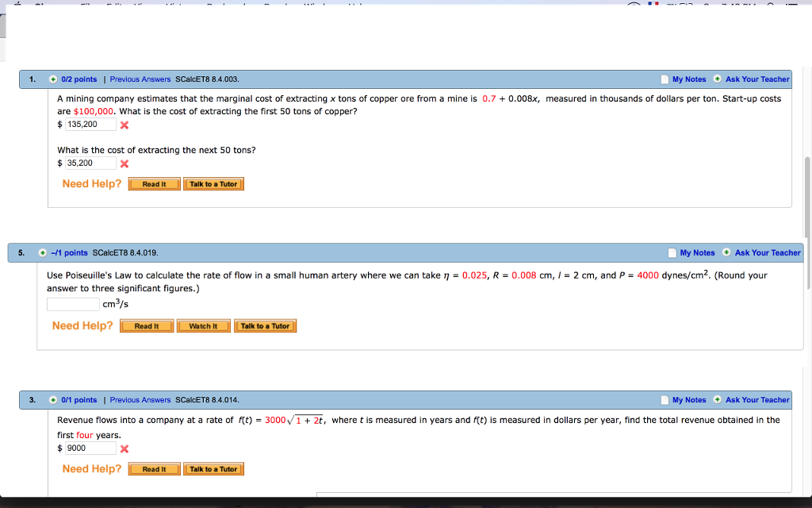Viewport: 812px width, 508px height.
Task: Open the File menu
Action: [87, 3]
